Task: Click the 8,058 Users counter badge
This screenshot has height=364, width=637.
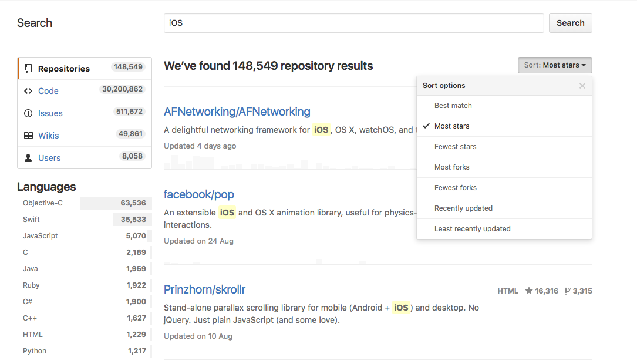Action: 133,156
